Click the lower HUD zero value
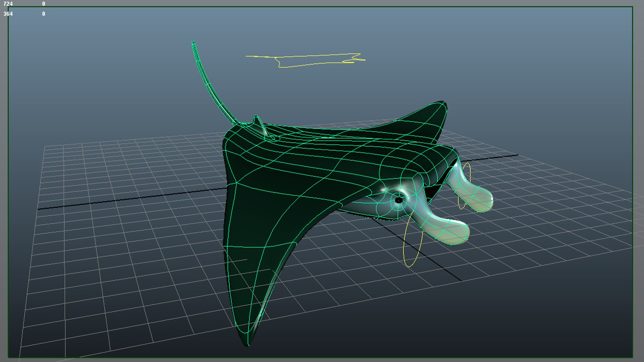The image size is (644, 362). 44,14
